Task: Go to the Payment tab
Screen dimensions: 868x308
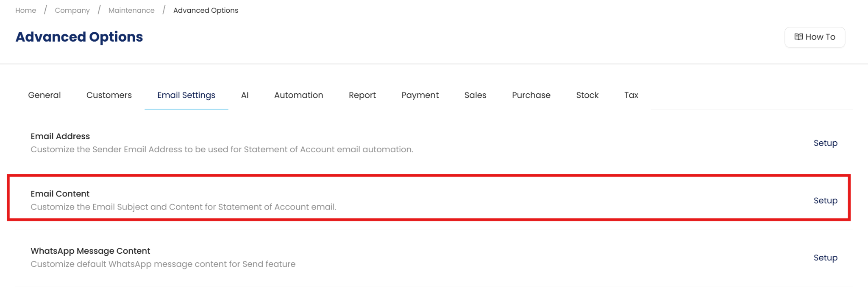Action: [420, 95]
